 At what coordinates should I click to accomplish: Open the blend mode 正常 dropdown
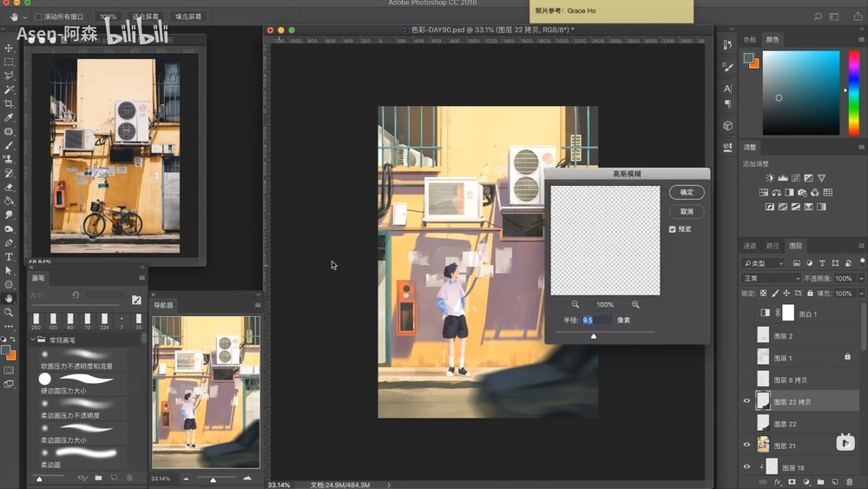769,278
